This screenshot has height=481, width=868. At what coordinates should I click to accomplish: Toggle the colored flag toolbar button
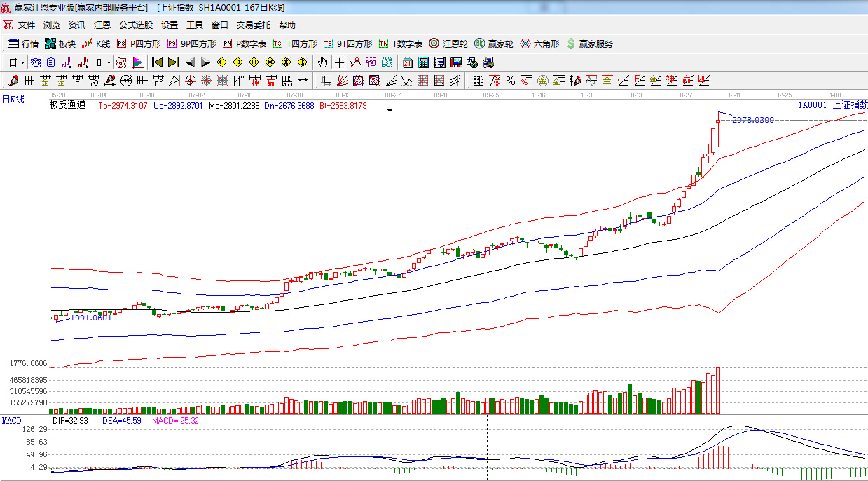pyautogui.click(x=137, y=62)
